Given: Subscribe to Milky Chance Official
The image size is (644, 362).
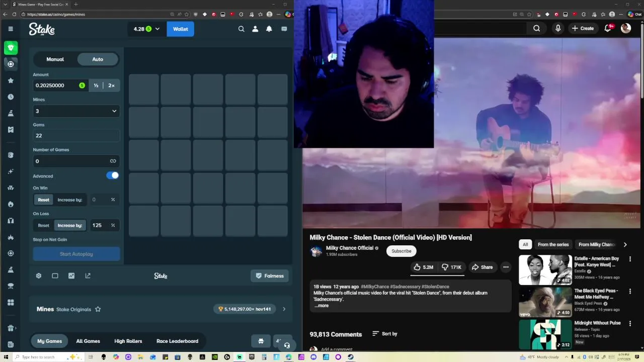Looking at the screenshot, I should (x=401, y=251).
